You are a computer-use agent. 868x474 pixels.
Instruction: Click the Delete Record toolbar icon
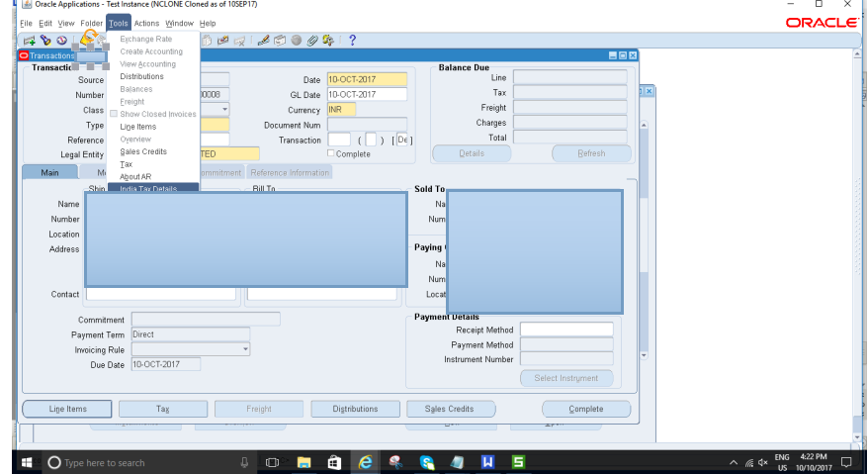click(x=239, y=41)
